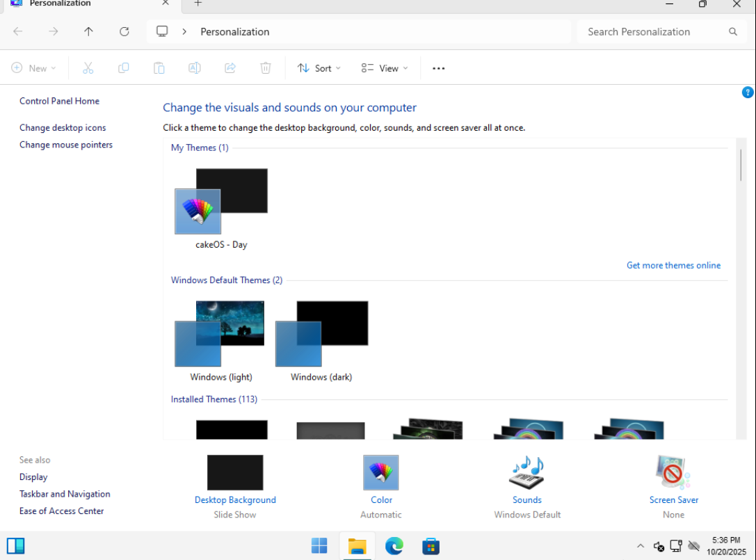Open the See more ellipsis menu

tap(438, 68)
